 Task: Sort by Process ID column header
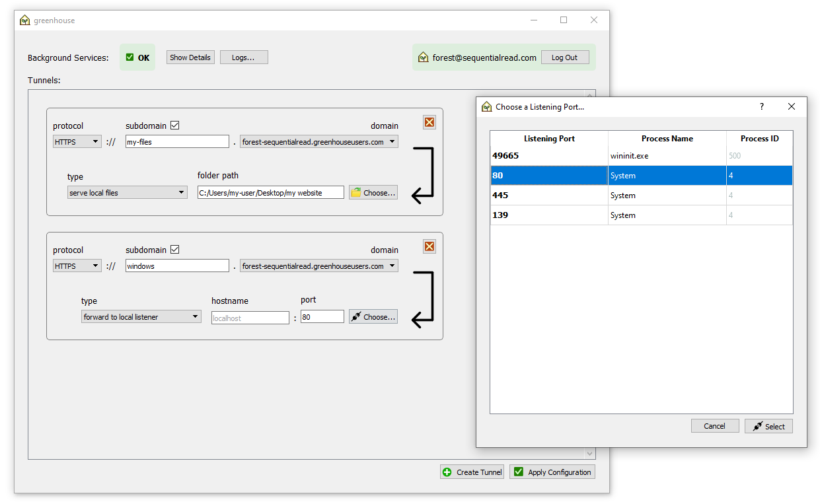coord(760,139)
